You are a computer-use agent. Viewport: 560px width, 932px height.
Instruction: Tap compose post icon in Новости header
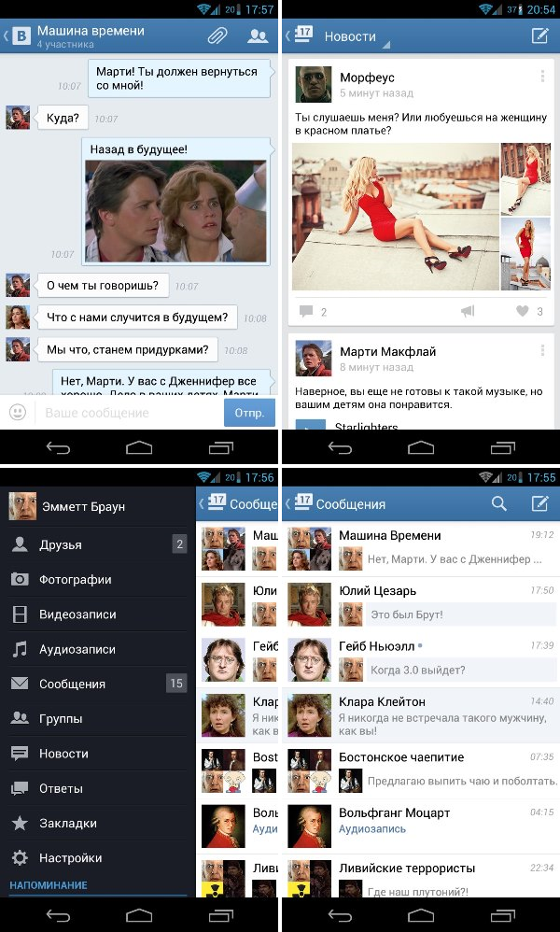coord(539,35)
